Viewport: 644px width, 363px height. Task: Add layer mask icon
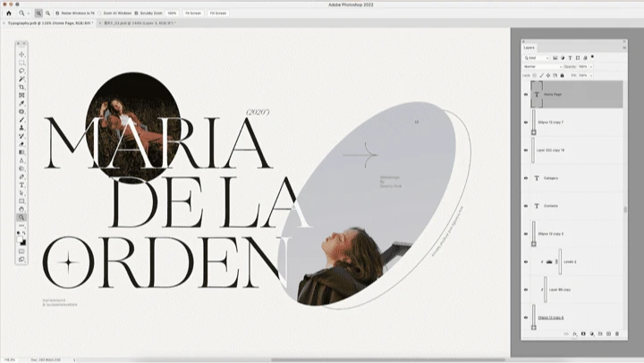pyautogui.click(x=583, y=333)
